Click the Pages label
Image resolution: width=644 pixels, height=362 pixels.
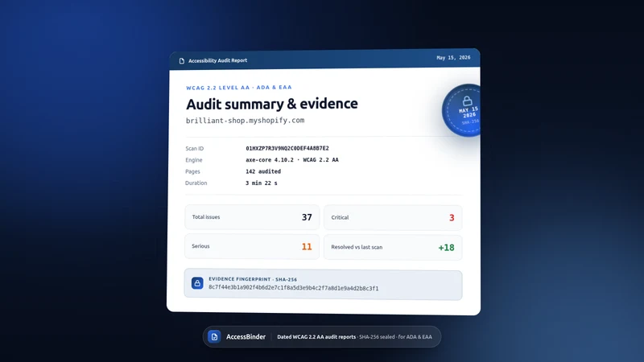pyautogui.click(x=192, y=171)
